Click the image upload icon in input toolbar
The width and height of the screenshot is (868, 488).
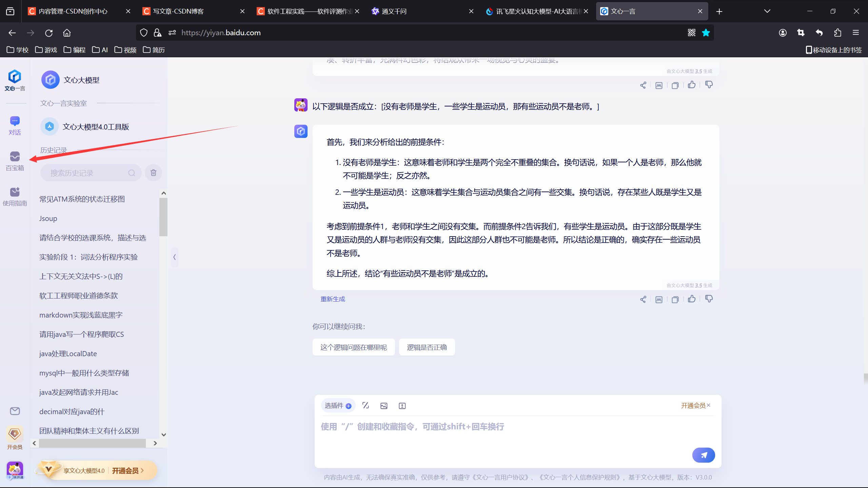(x=384, y=406)
